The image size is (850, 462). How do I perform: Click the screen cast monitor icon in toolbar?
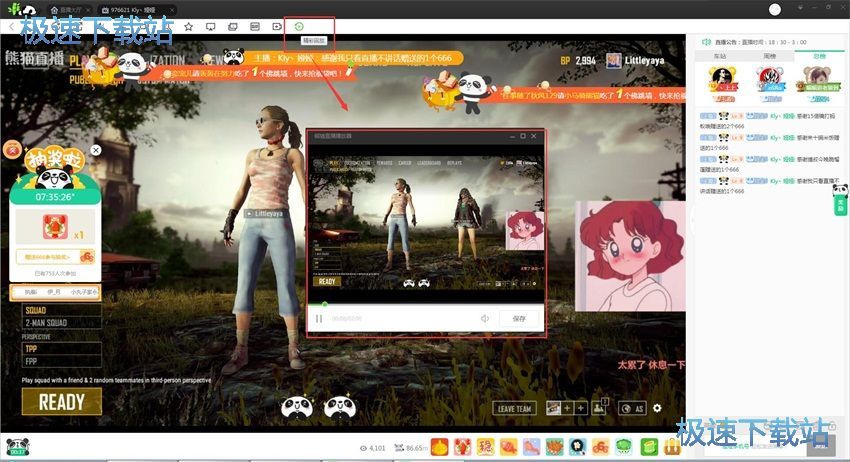click(210, 27)
